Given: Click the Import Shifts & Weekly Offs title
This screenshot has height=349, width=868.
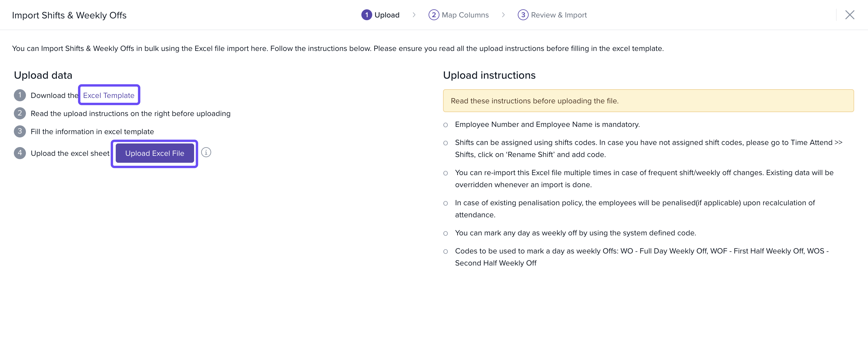Looking at the screenshot, I should 69,15.
